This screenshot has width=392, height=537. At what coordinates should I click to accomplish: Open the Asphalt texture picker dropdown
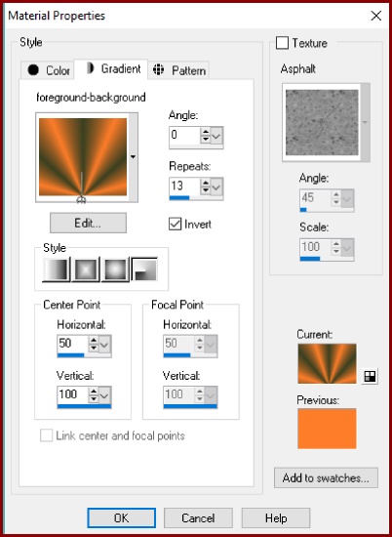[366, 122]
